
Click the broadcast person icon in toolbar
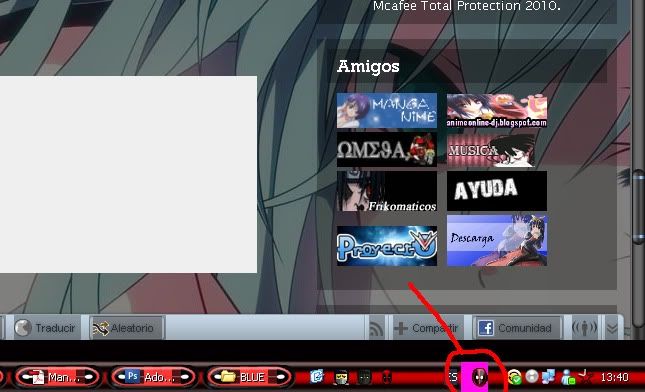(x=584, y=328)
